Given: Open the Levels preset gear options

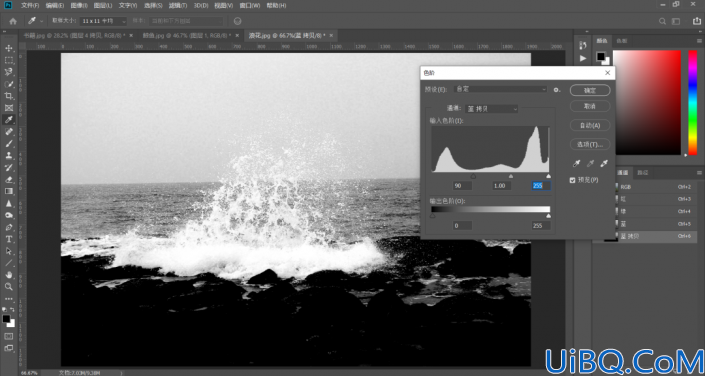Looking at the screenshot, I should click(x=557, y=90).
